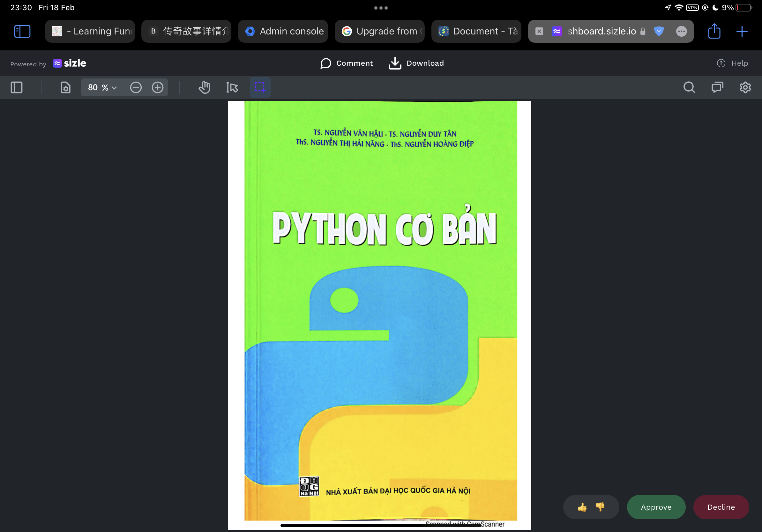Tap the VPN status indicator

coord(692,8)
